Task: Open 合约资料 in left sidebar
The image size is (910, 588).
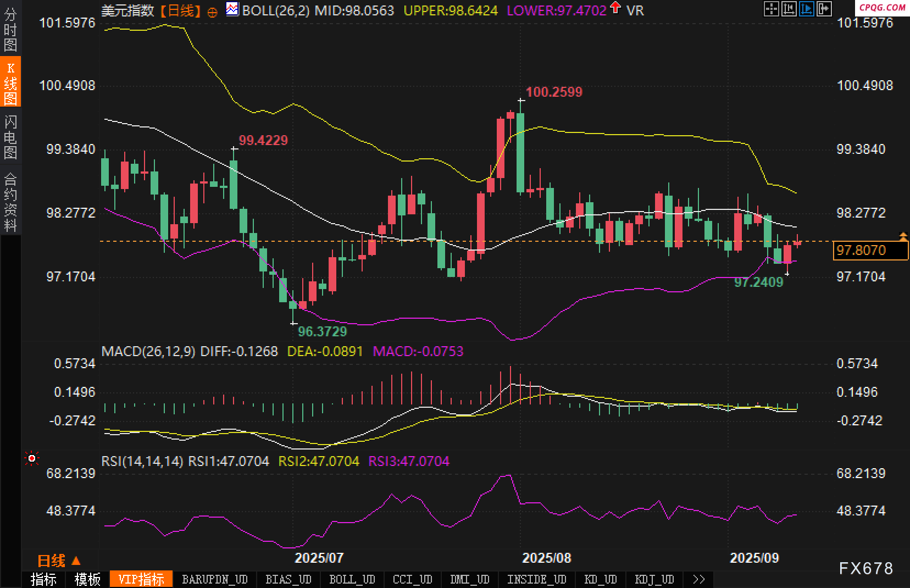Action: [x=10, y=202]
